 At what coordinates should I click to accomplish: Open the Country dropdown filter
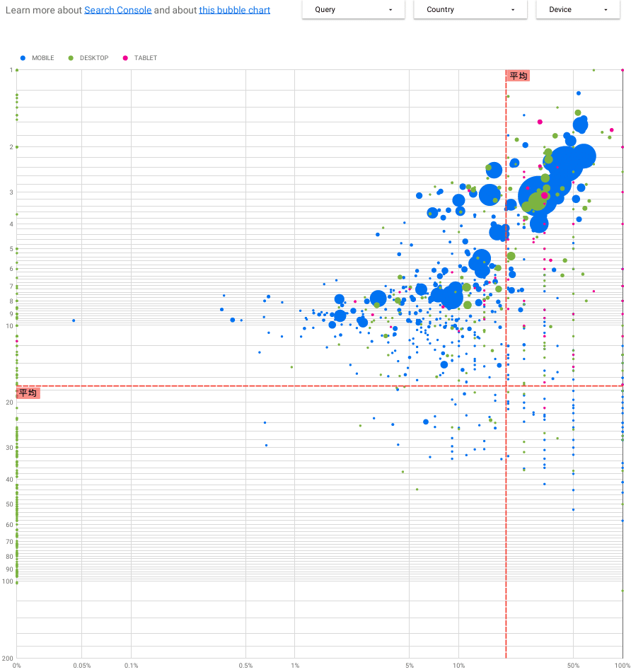pyautogui.click(x=470, y=9)
